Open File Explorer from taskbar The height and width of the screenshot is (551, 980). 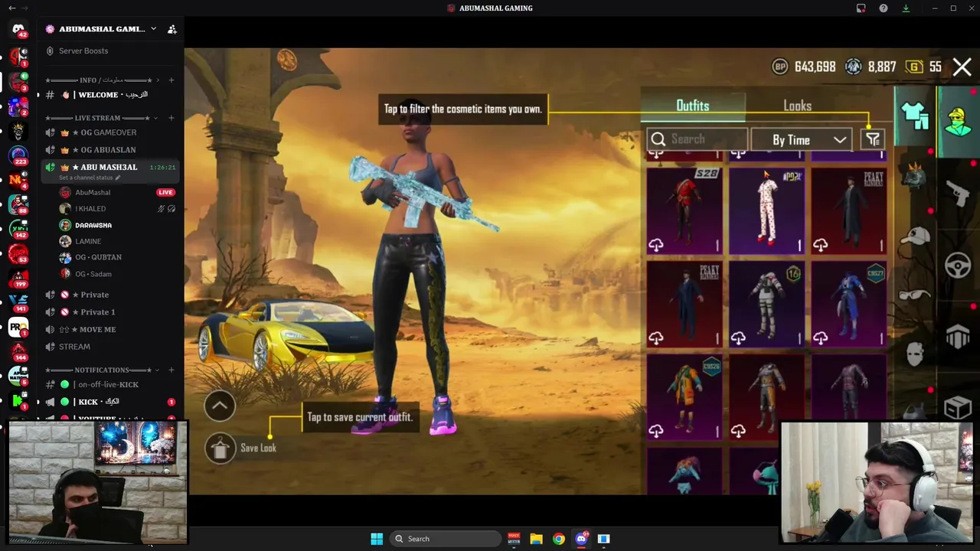pyautogui.click(x=537, y=539)
